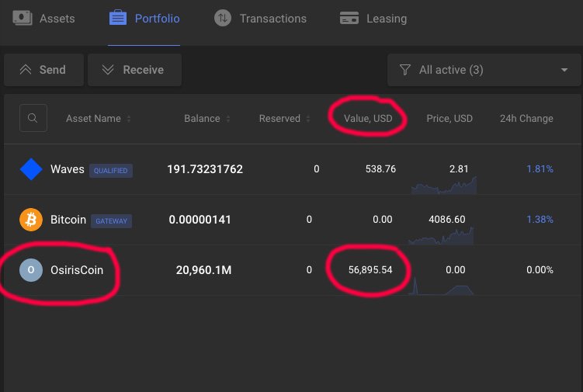Click the 24h Change column header
The height and width of the screenshot is (392, 583).
coord(526,119)
